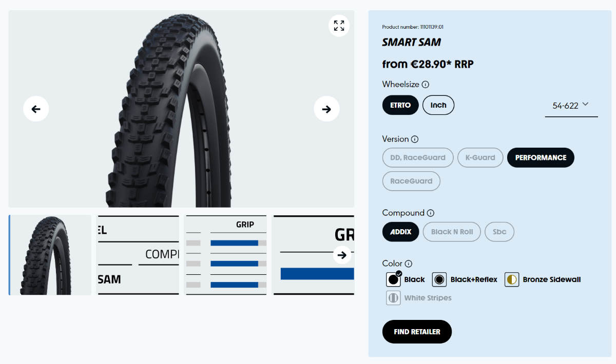Go to the previous product image
This screenshot has width=616, height=364.
[36, 109]
